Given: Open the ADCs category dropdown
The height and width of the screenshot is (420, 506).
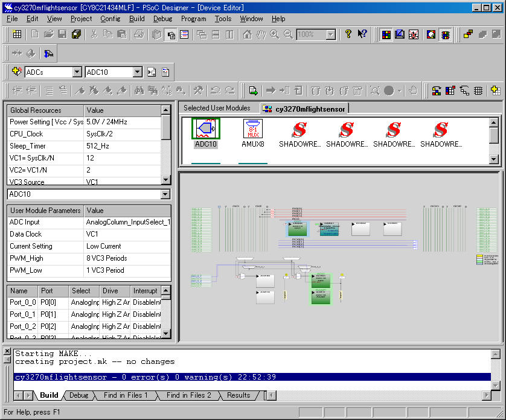Looking at the screenshot, I should tap(77, 72).
